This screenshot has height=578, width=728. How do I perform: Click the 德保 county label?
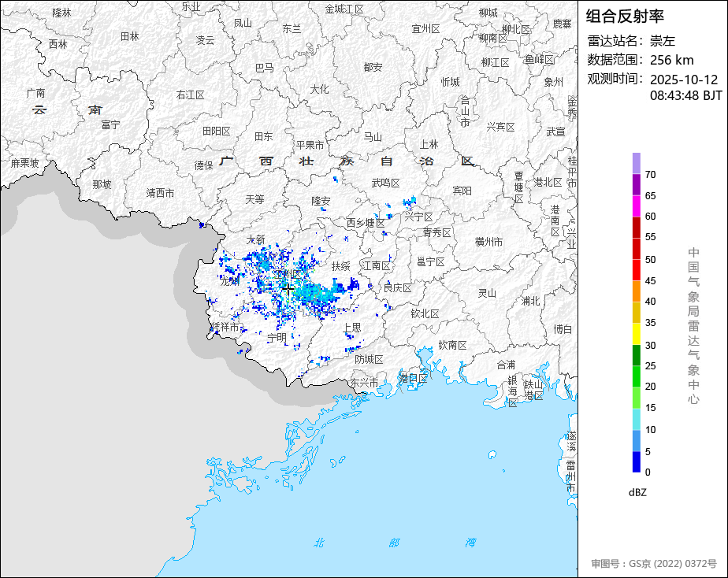pyautogui.click(x=203, y=165)
